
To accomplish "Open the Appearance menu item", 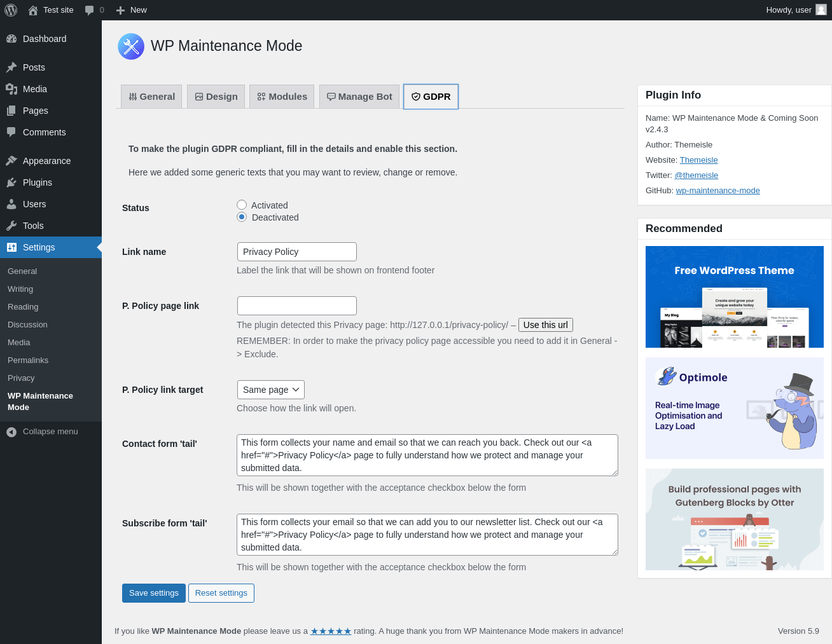I will pyautogui.click(x=51, y=161).
